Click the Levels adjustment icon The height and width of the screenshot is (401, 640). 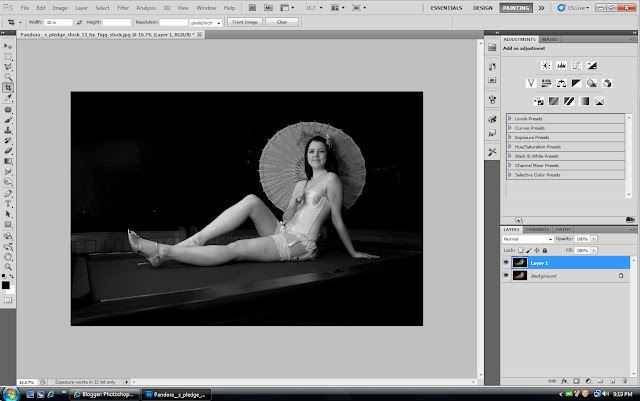click(x=562, y=65)
